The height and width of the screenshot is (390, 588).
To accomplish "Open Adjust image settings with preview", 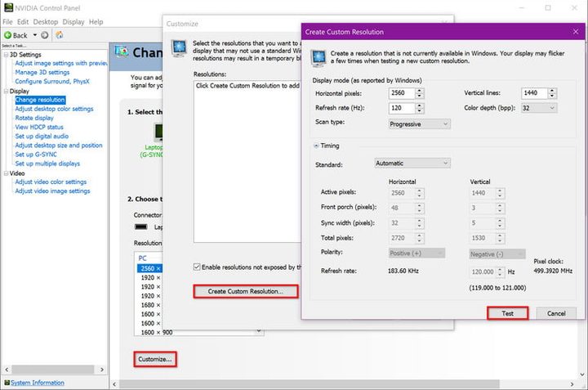I will [61, 63].
